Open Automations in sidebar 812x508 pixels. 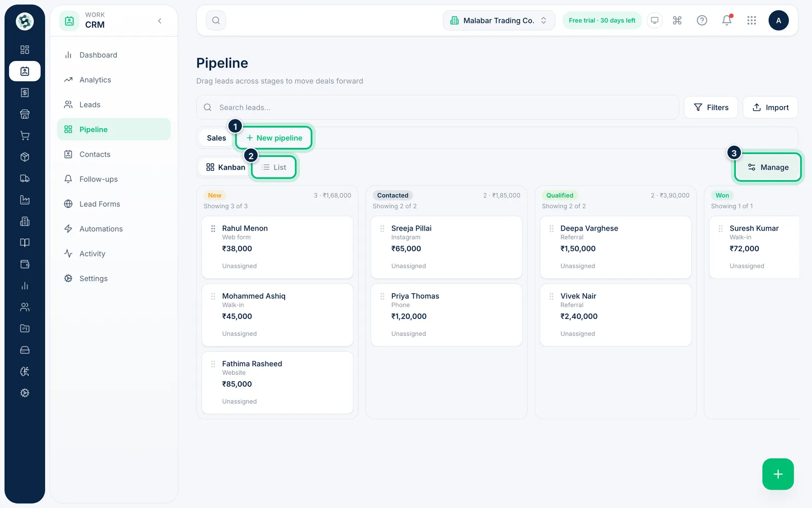(x=114, y=229)
